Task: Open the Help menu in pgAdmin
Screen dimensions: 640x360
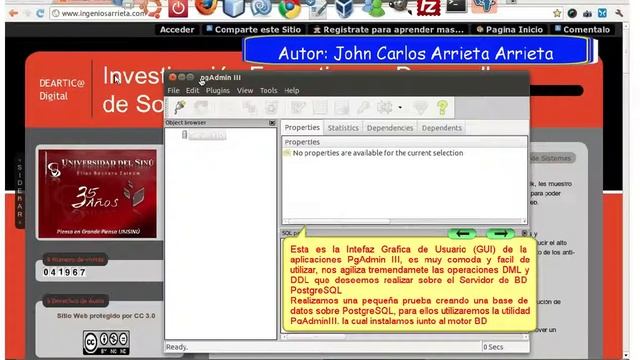Action: [x=291, y=91]
